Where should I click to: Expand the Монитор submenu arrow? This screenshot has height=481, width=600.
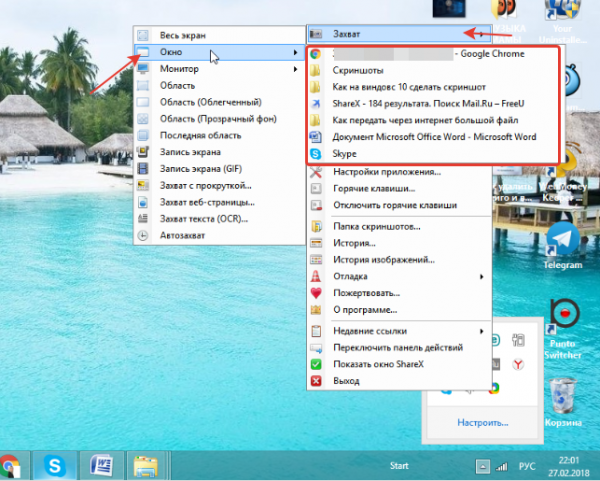tap(295, 69)
